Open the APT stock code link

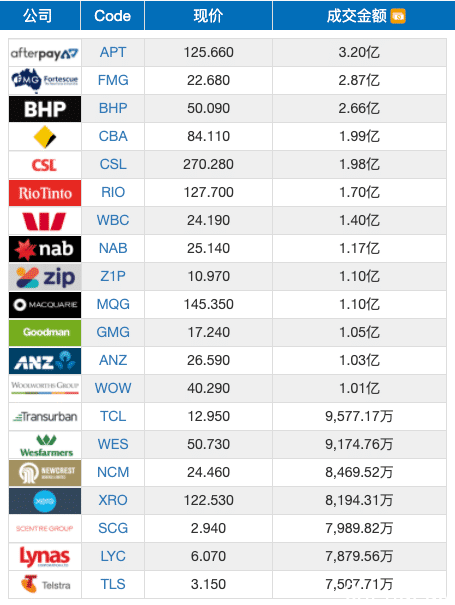pos(113,52)
